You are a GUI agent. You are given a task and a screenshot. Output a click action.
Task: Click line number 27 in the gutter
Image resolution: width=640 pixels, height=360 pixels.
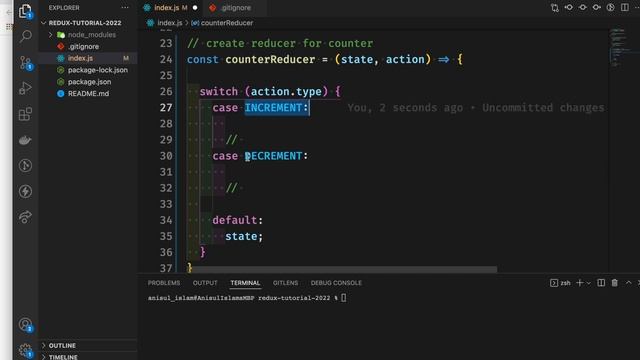[x=166, y=108]
